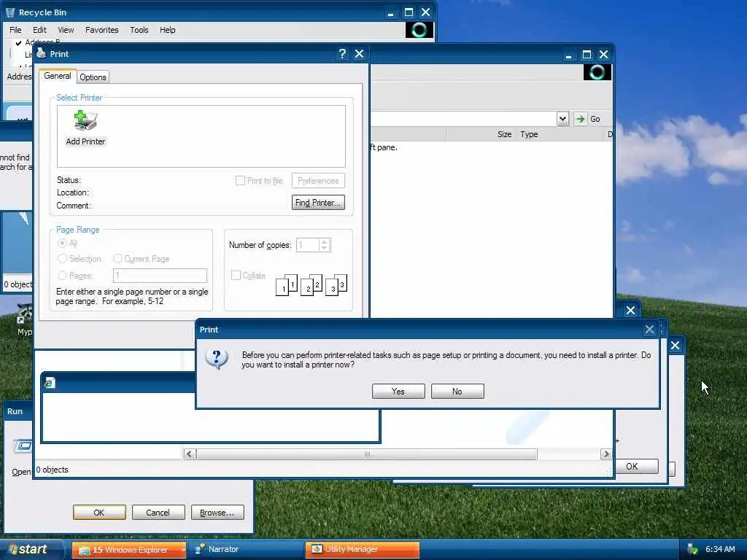The height and width of the screenshot is (560, 747).
Task: Select the Selection radio button
Action: point(62,259)
